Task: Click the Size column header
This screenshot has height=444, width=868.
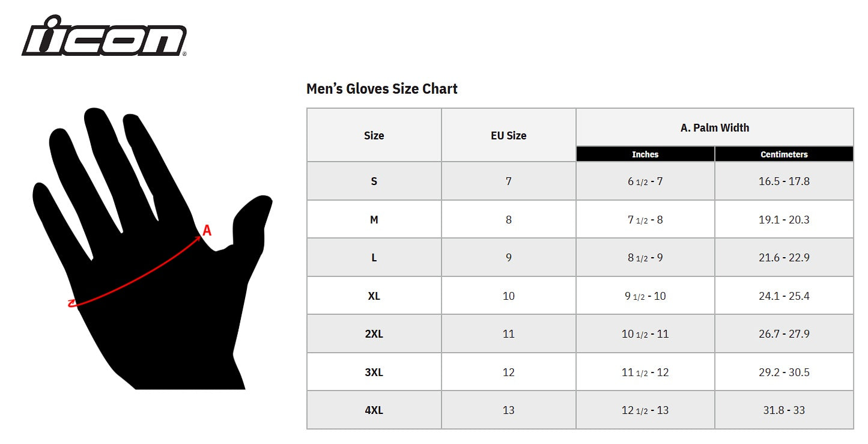Action: pyautogui.click(x=374, y=135)
